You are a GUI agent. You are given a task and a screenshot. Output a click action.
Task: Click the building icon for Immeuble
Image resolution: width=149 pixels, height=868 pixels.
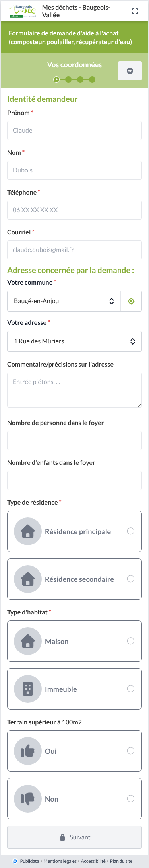coord(28,689)
